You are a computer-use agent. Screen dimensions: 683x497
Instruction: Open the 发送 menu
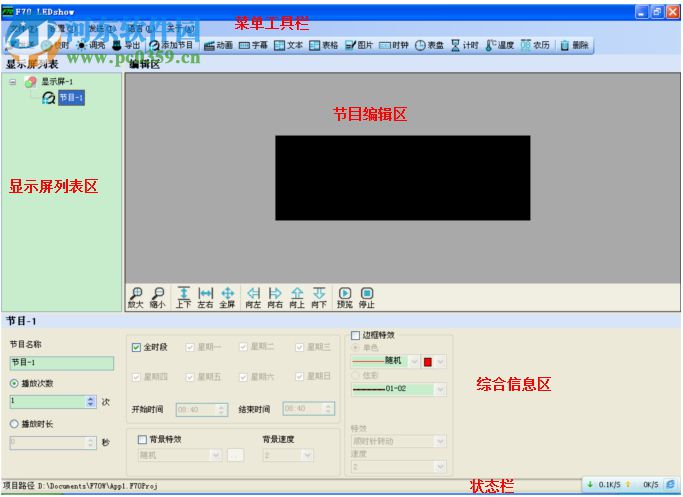point(102,28)
